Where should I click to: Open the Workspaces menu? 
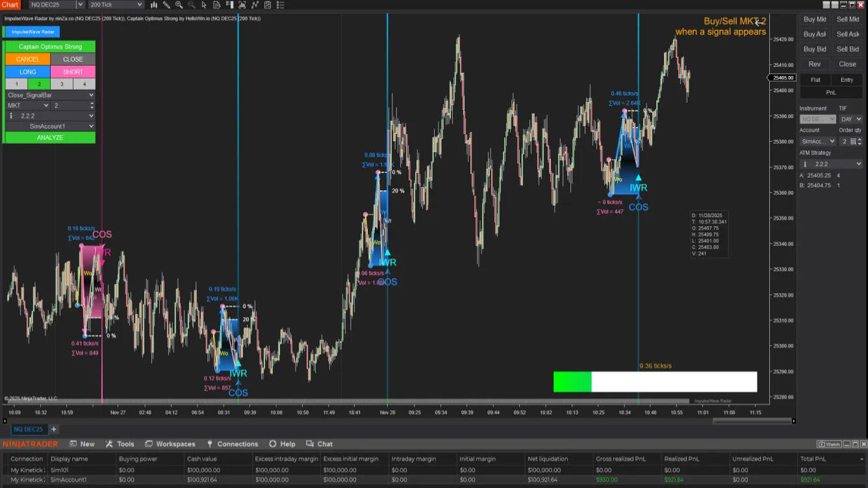point(170,444)
